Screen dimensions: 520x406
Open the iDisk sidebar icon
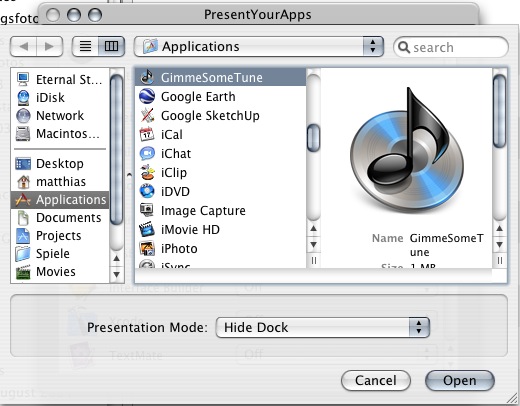[x=23, y=97]
